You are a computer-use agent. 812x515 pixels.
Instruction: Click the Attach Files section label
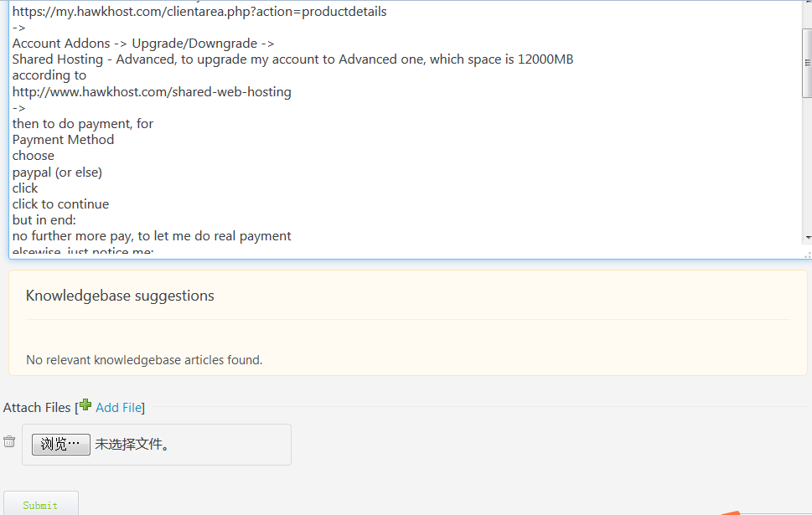[37, 408]
